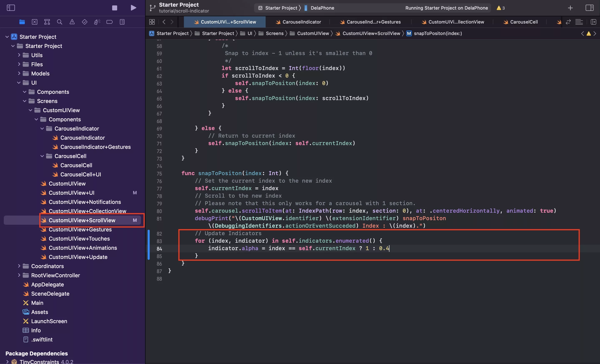This screenshot has height=364, width=600.
Task: Collapse the root Starter Project
Action: (x=7, y=37)
